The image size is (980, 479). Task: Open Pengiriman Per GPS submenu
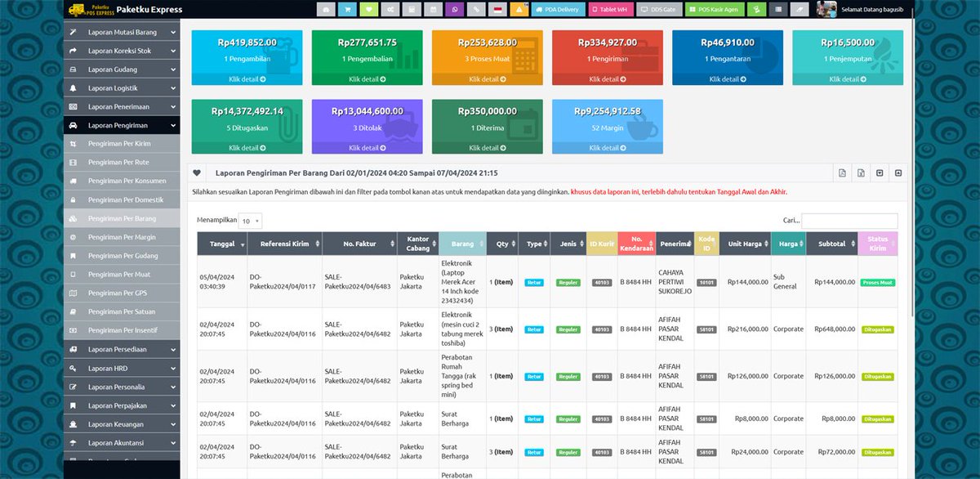(x=122, y=293)
